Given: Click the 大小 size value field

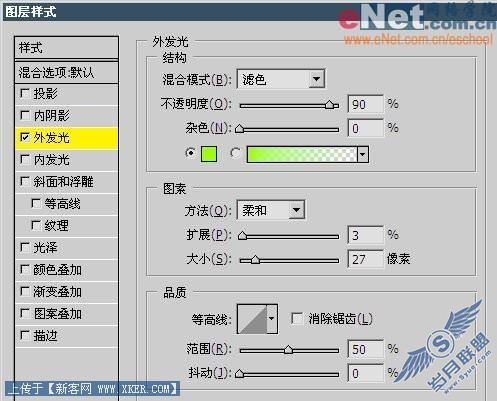Looking at the screenshot, I should point(365,259).
